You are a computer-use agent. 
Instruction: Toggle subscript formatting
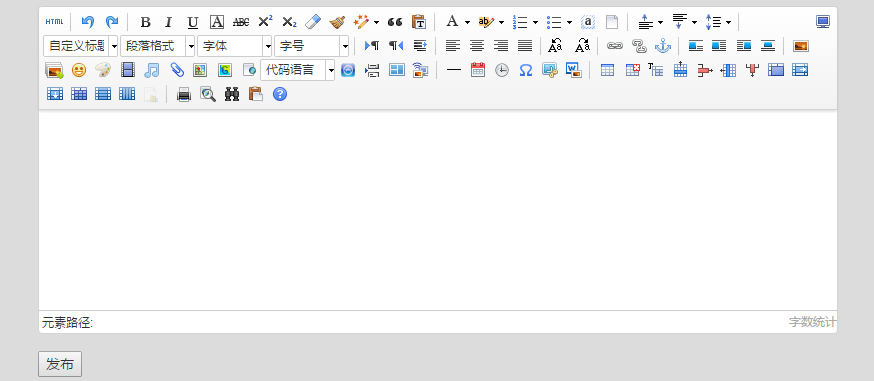tap(289, 22)
